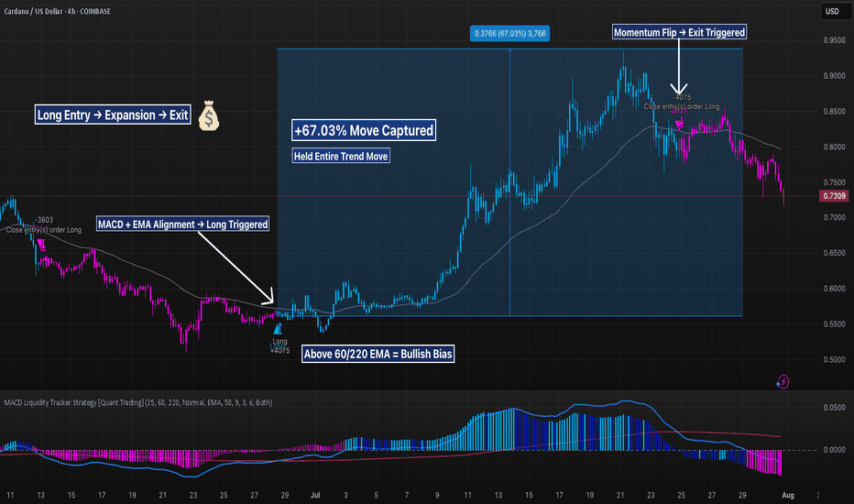This screenshot has height=504, width=854.
Task: Click the magenta exit arrow below -4075
Action: [x=680, y=125]
